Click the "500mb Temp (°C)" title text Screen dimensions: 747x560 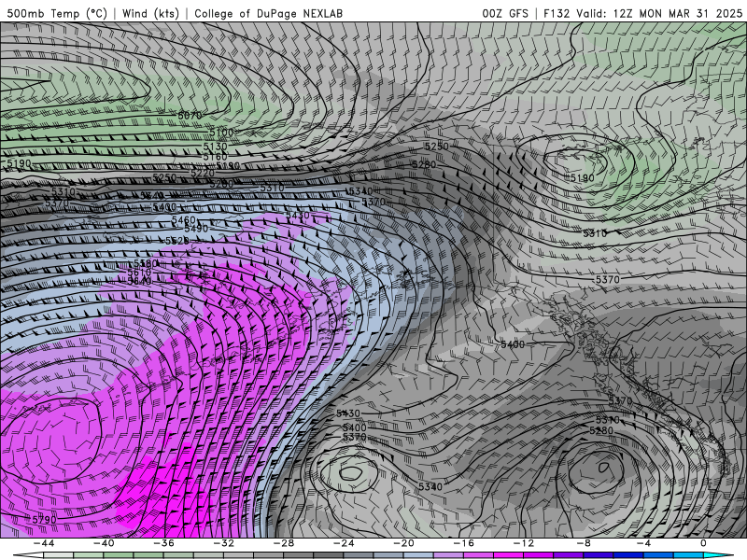coord(57,13)
